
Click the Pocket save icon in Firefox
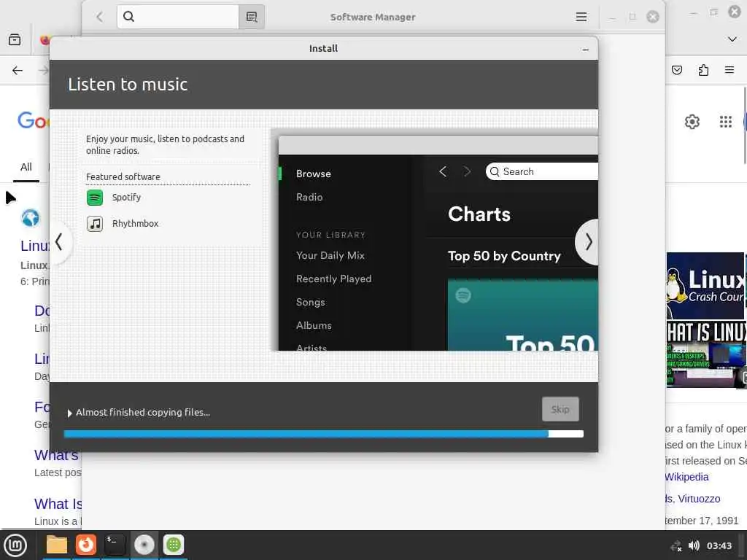click(676, 70)
